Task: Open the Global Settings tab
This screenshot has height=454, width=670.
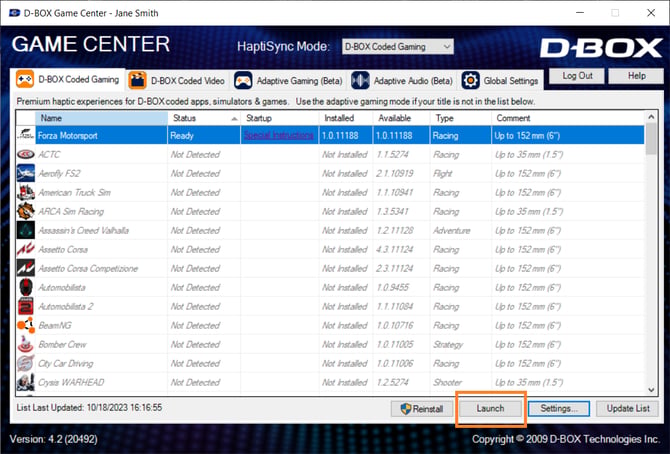Action: point(500,80)
